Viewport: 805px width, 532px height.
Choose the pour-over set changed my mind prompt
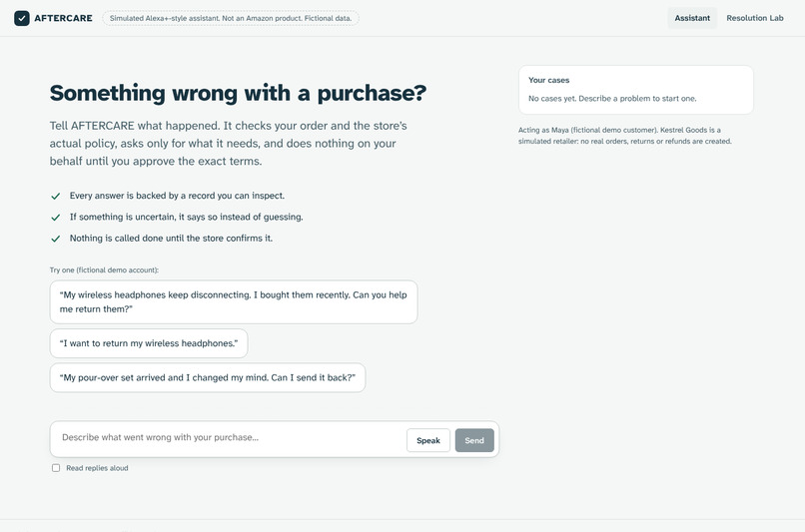click(208, 377)
